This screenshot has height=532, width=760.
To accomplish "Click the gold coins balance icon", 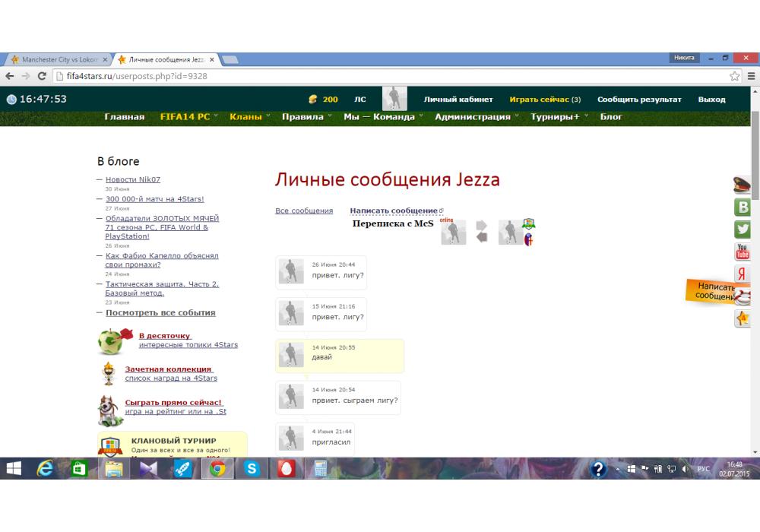I will [312, 100].
